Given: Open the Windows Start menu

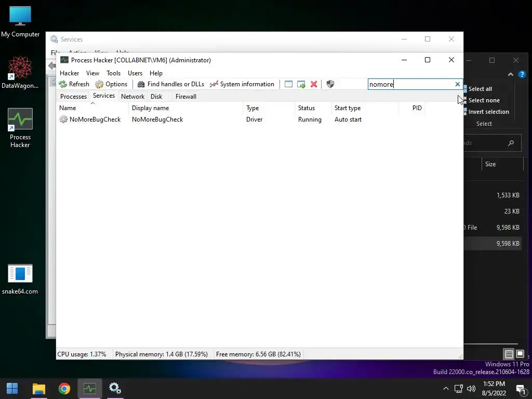Looking at the screenshot, I should (x=12, y=389).
